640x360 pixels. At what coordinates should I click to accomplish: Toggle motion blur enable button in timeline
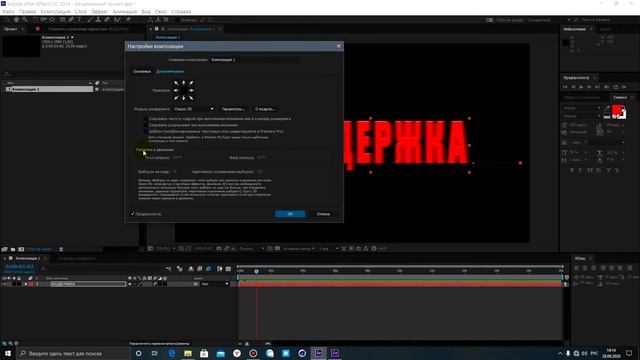pos(209,269)
